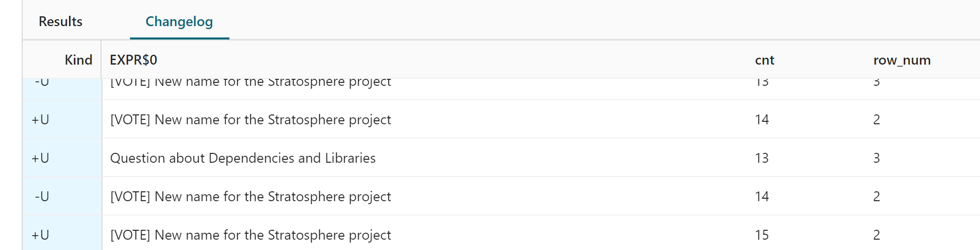Click the cnt column header

tap(764, 60)
